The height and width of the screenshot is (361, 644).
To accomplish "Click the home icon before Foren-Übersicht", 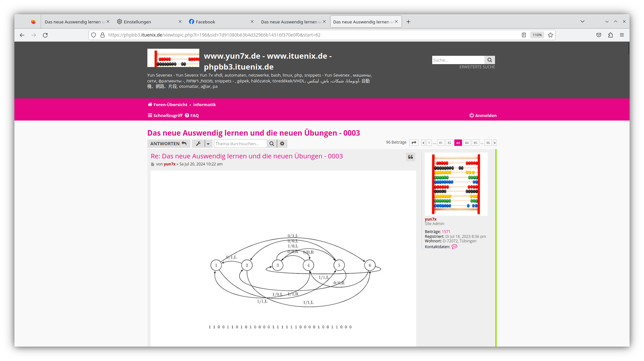I will pos(150,105).
